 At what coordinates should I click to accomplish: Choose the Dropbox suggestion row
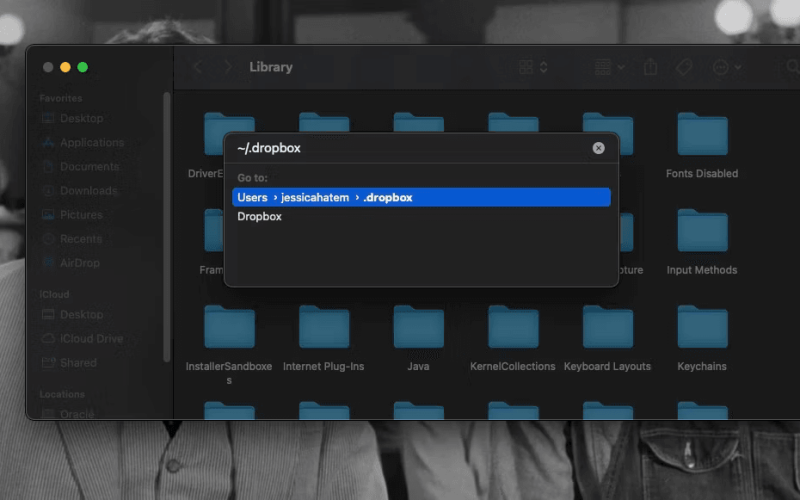click(x=421, y=216)
